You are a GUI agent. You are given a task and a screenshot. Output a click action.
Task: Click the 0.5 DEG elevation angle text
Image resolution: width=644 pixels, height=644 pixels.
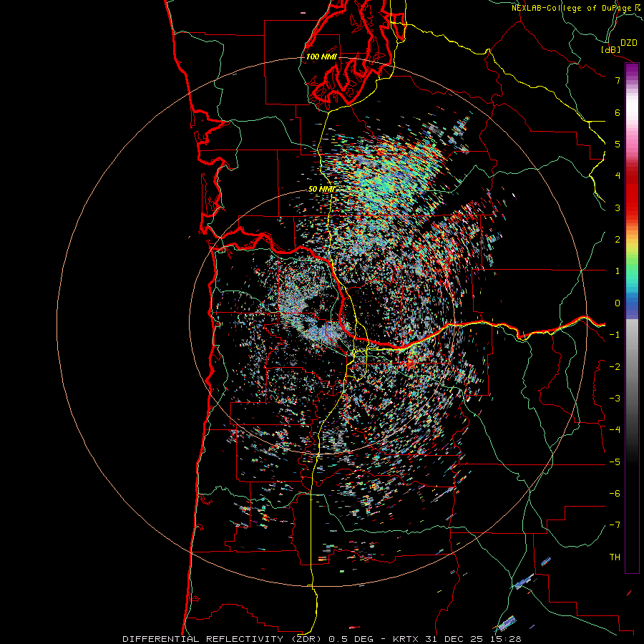[x=351, y=639]
